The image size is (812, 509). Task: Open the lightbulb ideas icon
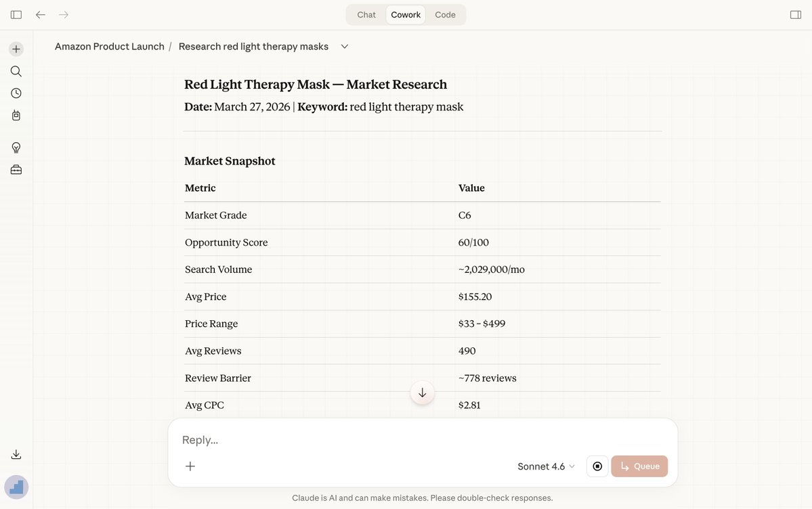pyautogui.click(x=16, y=148)
